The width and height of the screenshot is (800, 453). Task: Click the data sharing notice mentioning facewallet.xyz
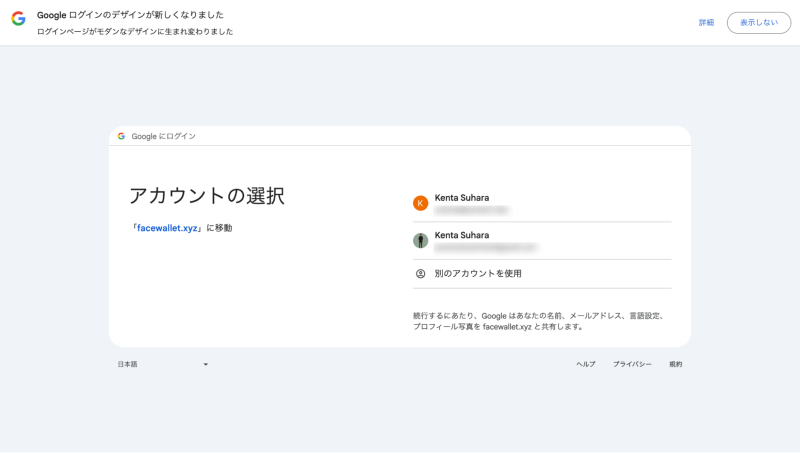pos(540,321)
